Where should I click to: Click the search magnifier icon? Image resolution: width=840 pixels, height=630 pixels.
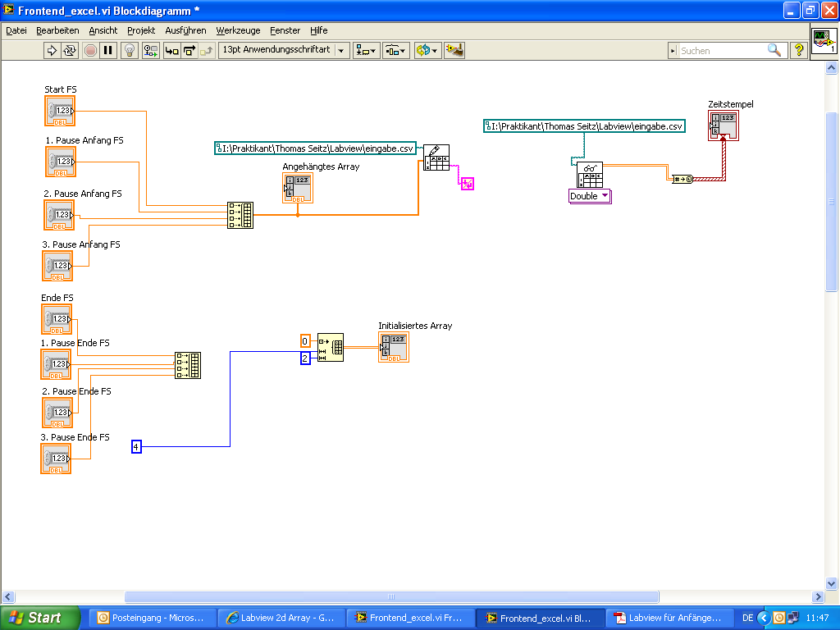tap(774, 50)
